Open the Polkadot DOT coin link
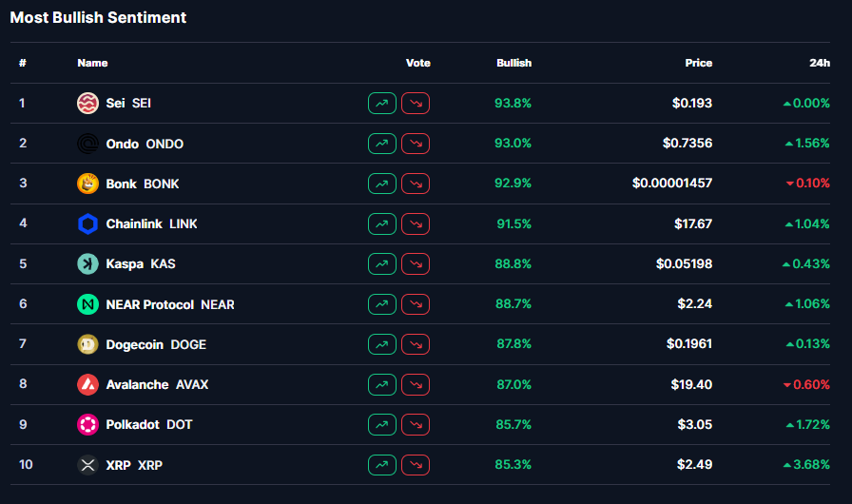This screenshot has width=852, height=504. click(149, 425)
